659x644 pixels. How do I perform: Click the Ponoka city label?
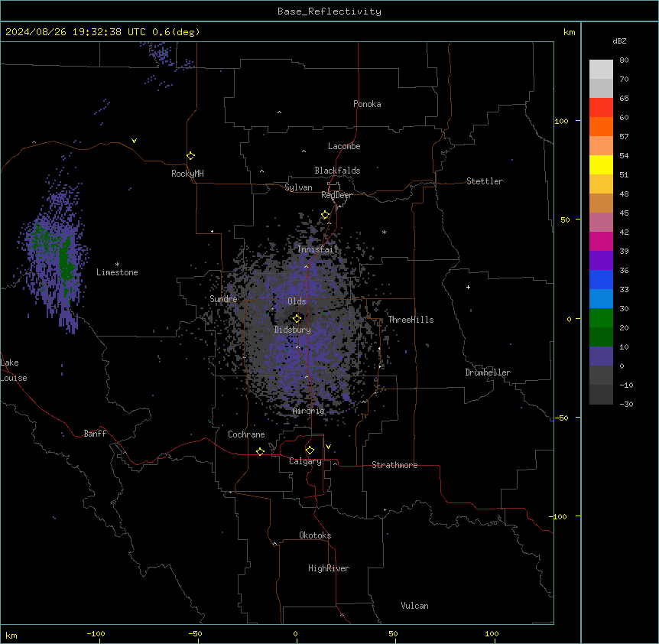click(367, 104)
